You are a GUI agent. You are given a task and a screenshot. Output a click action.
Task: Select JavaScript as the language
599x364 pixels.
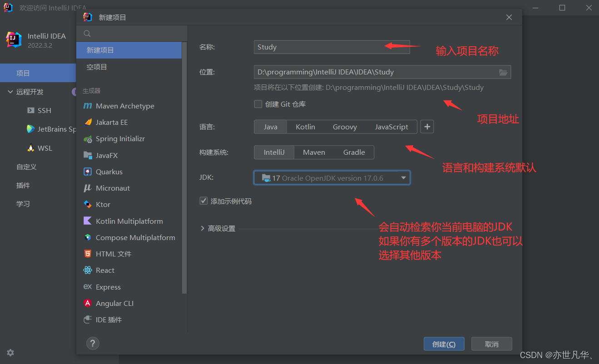[391, 127]
